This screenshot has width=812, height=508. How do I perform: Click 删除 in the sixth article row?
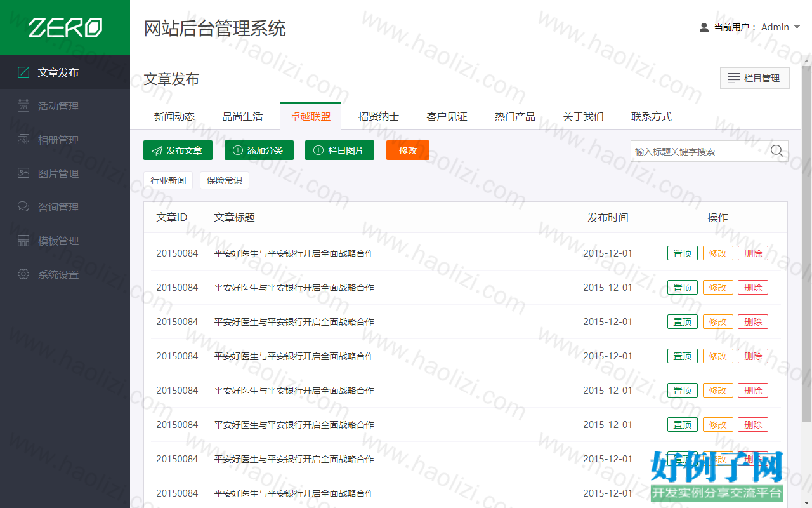click(753, 424)
